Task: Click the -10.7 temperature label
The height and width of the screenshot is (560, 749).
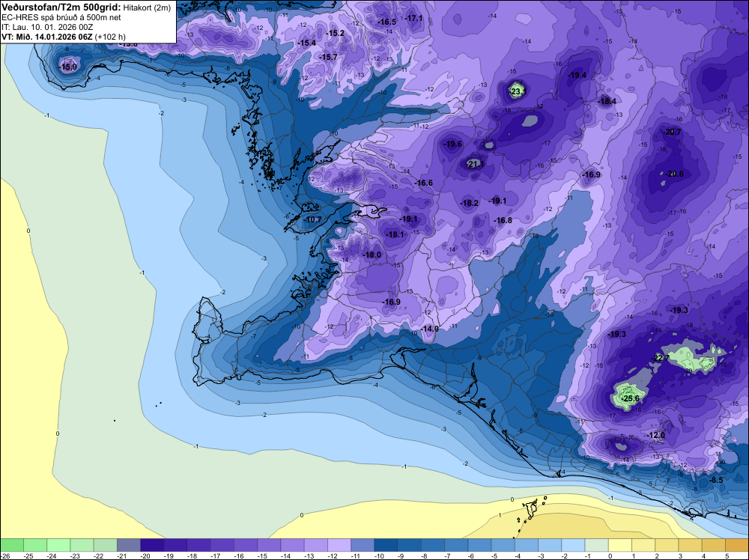Action: coord(313,219)
